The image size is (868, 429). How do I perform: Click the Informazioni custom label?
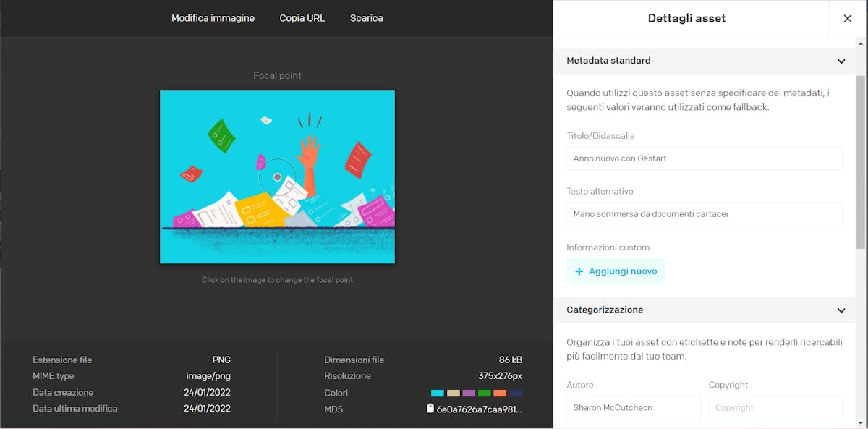608,247
